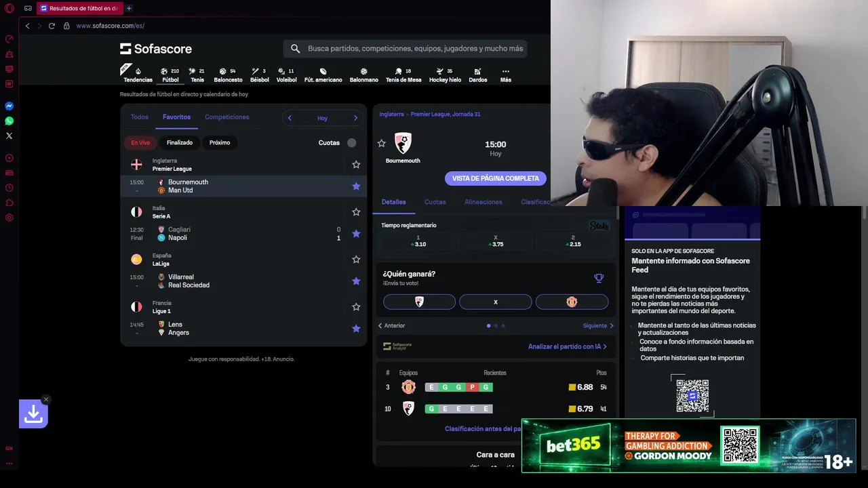Switch to the Todos tab
The width and height of the screenshot is (868, 488).
tap(140, 117)
